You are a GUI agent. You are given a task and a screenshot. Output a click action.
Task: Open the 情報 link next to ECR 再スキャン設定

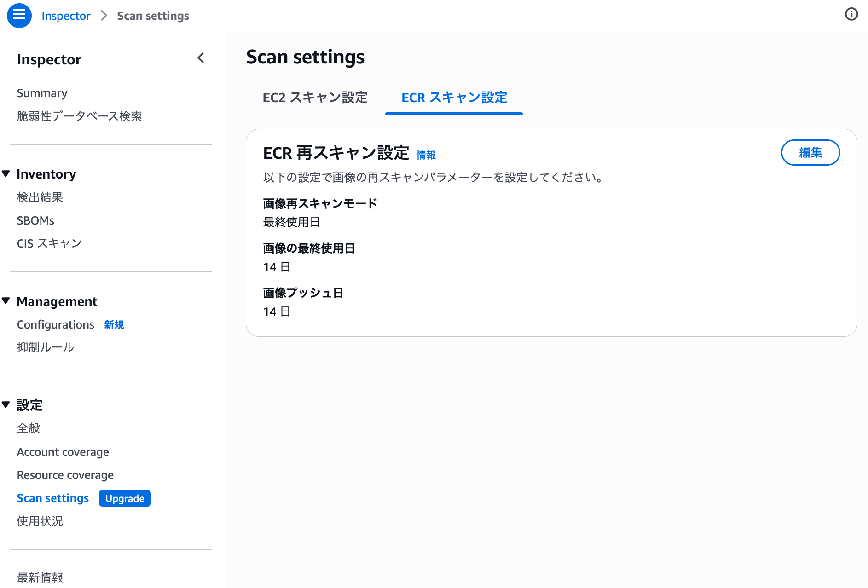click(x=426, y=155)
